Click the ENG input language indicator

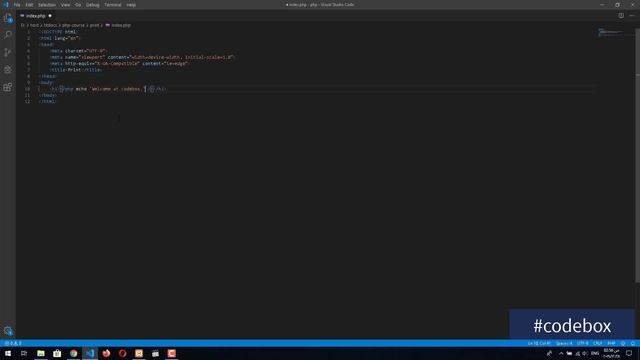click(x=595, y=353)
